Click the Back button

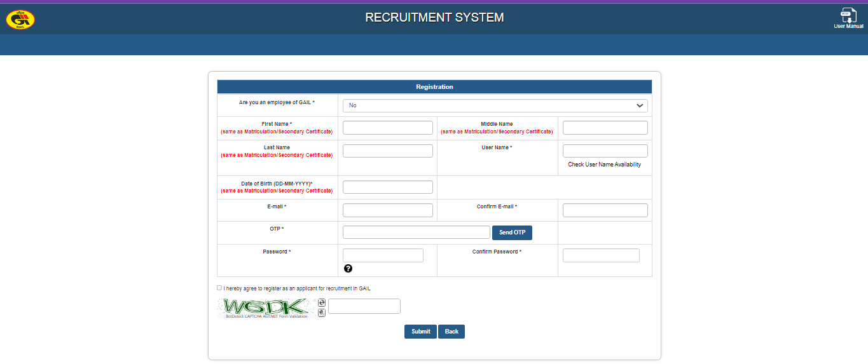click(x=451, y=332)
